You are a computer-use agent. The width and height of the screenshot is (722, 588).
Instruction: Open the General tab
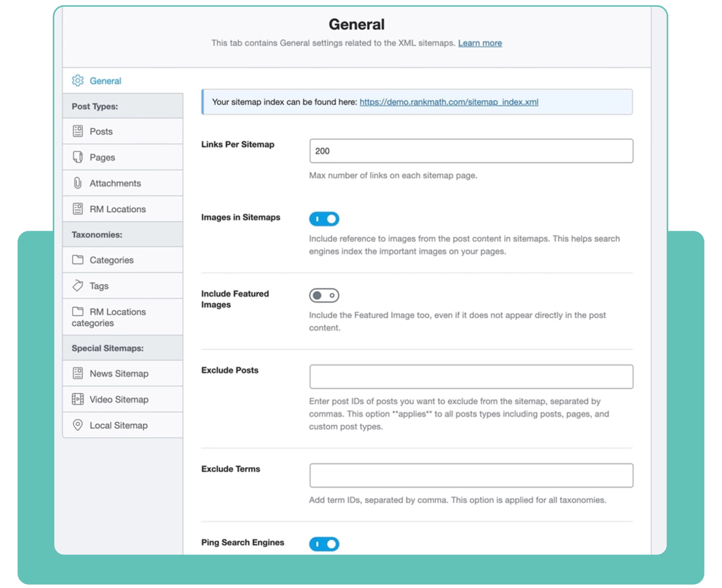coord(123,81)
